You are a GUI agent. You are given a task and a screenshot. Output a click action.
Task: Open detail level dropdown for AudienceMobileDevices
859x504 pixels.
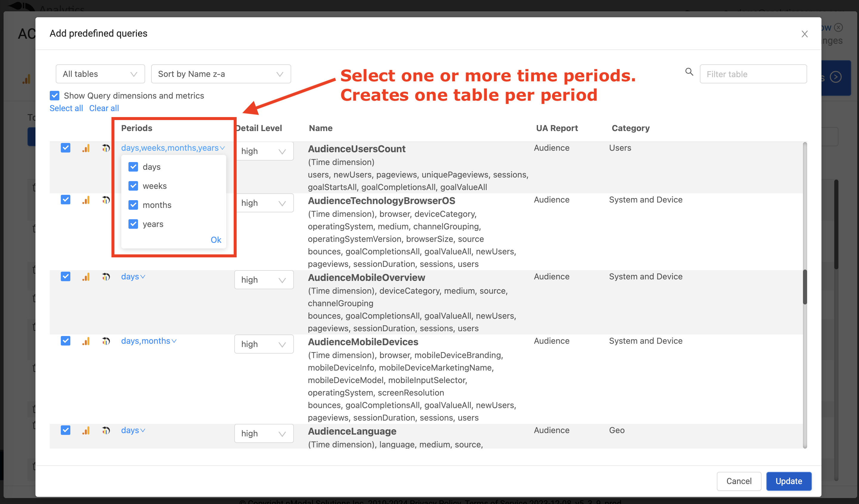tap(264, 344)
